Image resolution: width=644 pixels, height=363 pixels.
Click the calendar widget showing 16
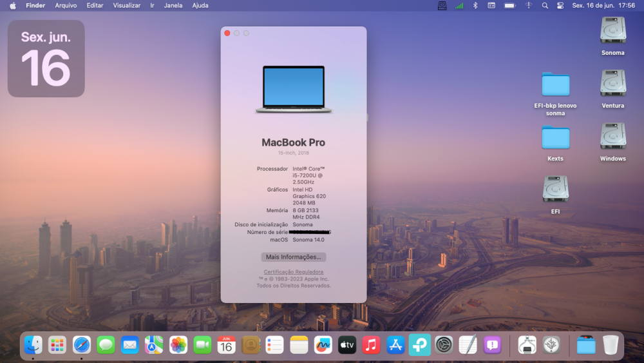tap(46, 59)
